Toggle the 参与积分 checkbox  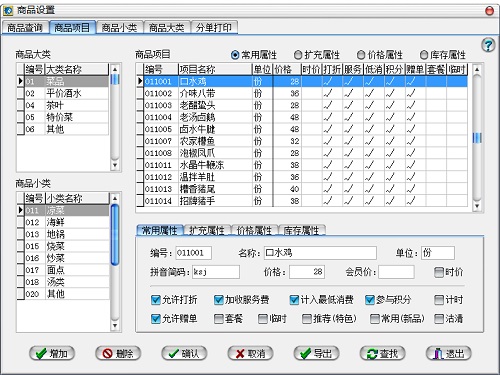[x=370, y=300]
